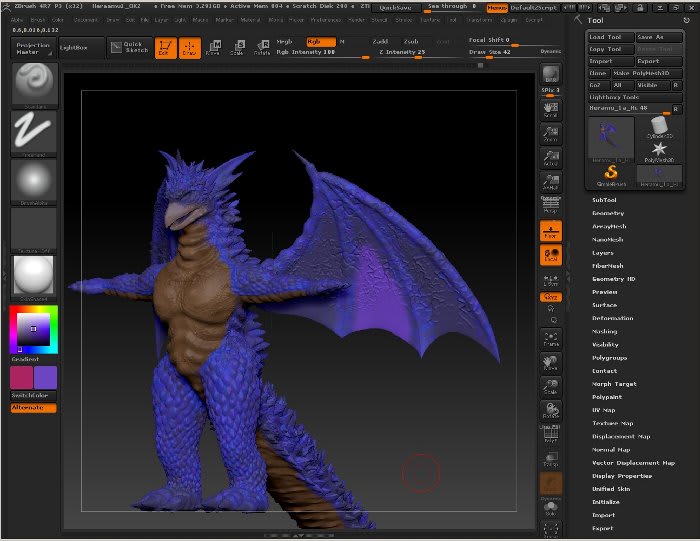Click the Load Tool button
Screen dimensions: 700x541
611,37
